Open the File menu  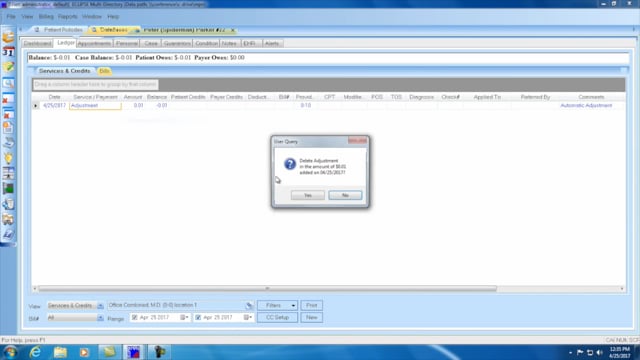pos(11,17)
